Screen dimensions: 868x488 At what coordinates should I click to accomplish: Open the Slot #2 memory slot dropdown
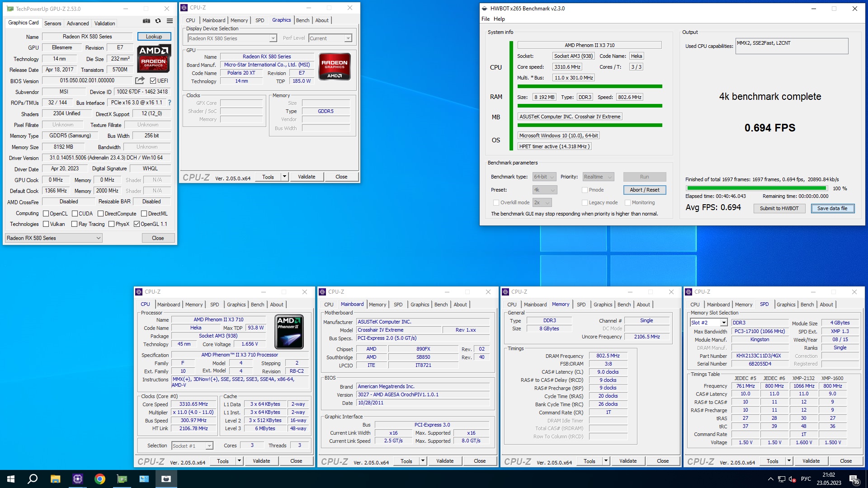tap(708, 323)
